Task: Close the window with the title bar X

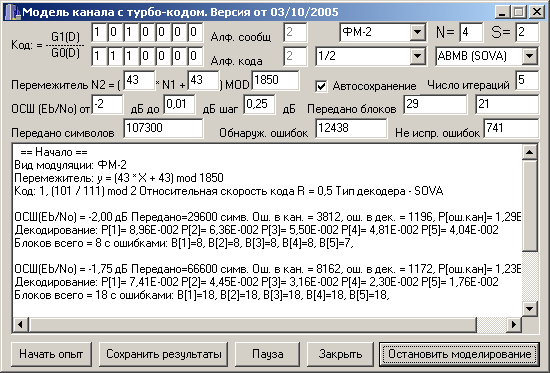Action: [x=537, y=12]
